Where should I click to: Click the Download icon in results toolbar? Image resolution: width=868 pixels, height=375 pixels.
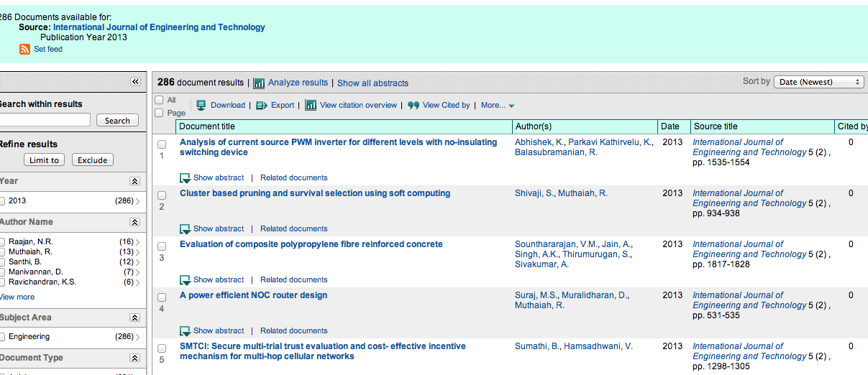[x=201, y=105]
